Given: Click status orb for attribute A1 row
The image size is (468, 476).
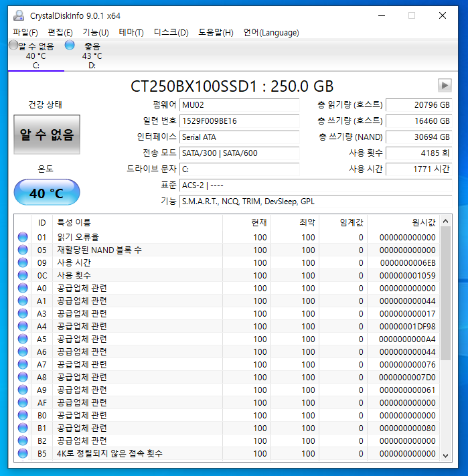Looking at the screenshot, I should point(23,301).
